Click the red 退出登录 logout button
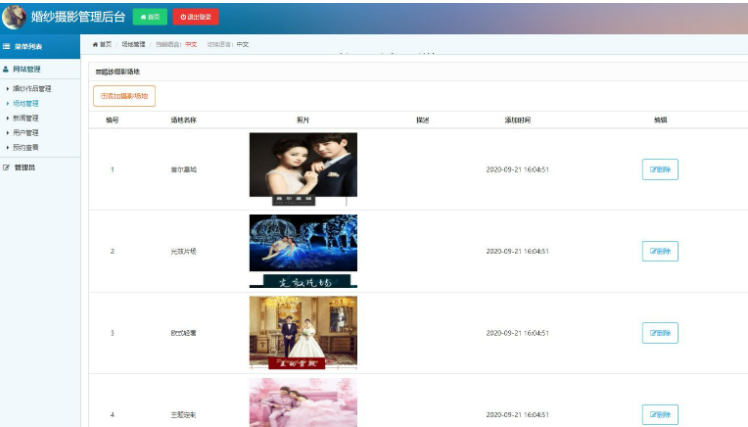The width and height of the screenshot is (748, 427). (x=196, y=17)
